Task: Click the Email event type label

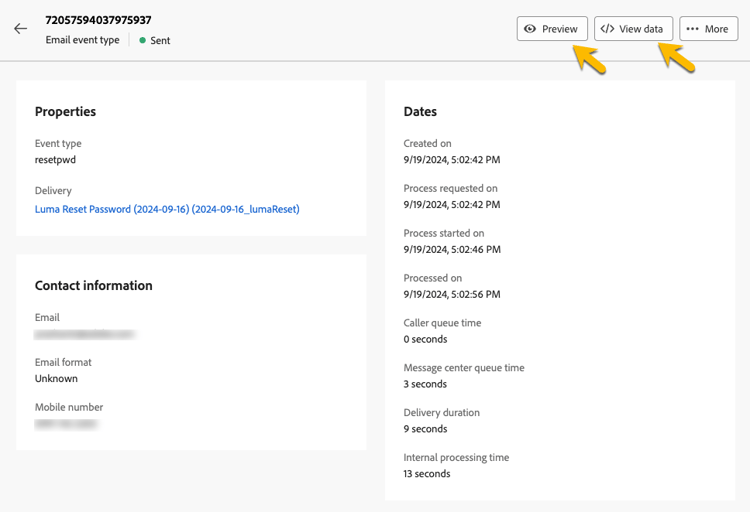Action: pyautogui.click(x=82, y=40)
